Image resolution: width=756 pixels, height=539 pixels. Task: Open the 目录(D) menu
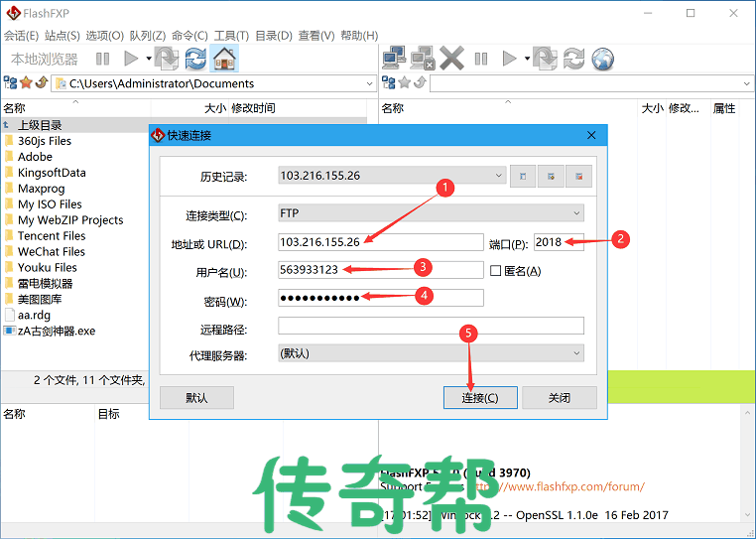click(274, 36)
